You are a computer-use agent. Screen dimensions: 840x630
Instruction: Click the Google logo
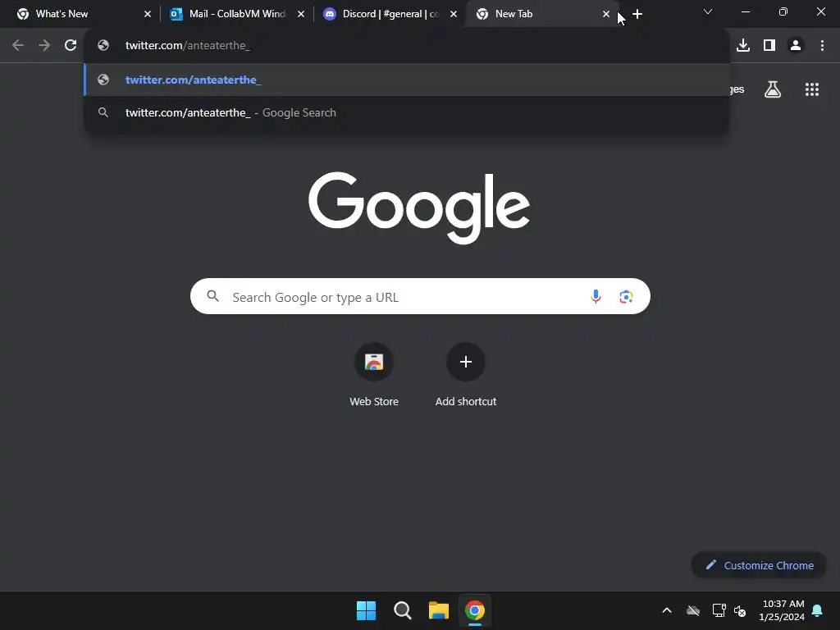pyautogui.click(x=419, y=208)
